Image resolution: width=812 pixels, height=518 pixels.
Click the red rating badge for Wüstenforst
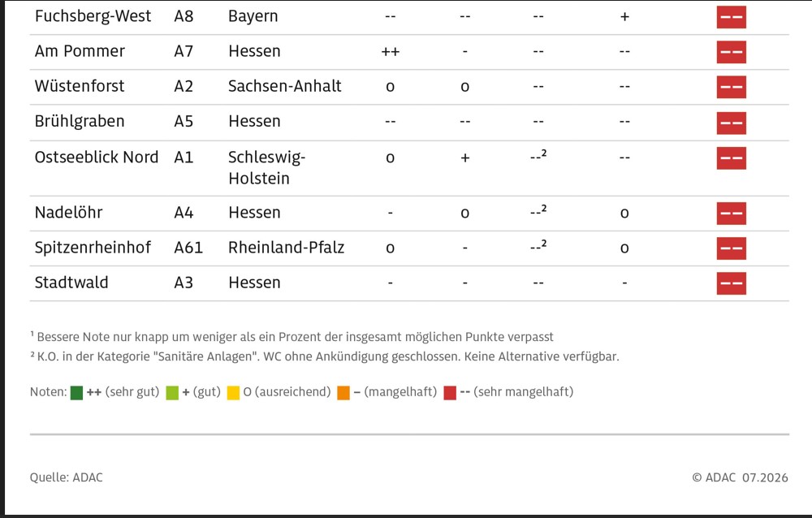click(x=732, y=87)
